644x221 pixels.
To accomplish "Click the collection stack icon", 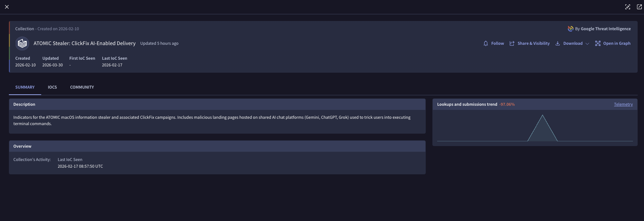I will pos(22,43).
